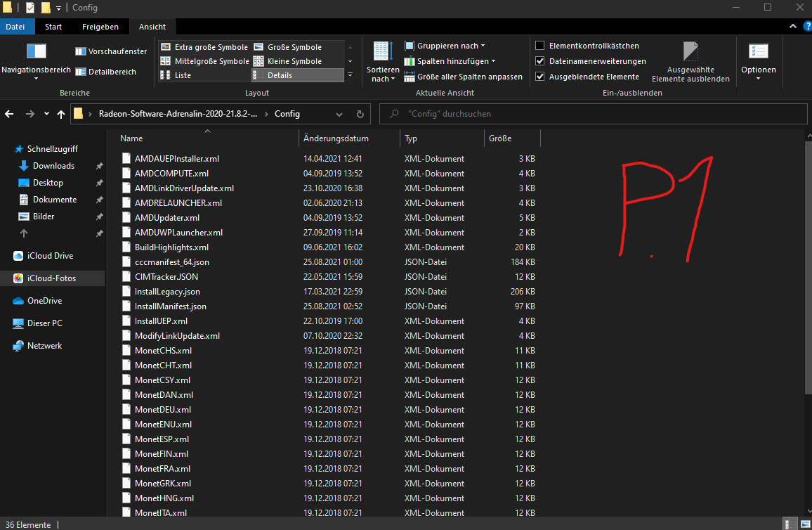The width and height of the screenshot is (812, 530).
Task: Uncheck Ausgeblendete Elemente checkbox
Action: point(539,77)
